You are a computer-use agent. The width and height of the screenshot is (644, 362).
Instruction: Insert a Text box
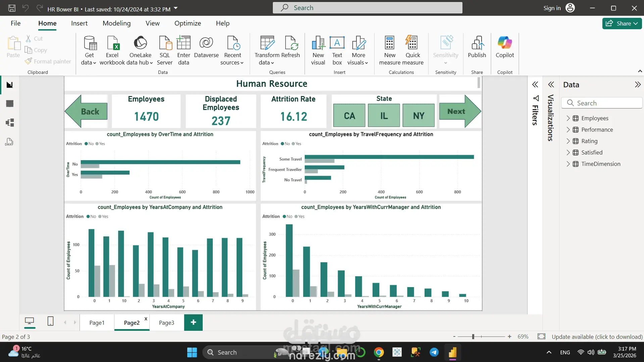coord(337,50)
